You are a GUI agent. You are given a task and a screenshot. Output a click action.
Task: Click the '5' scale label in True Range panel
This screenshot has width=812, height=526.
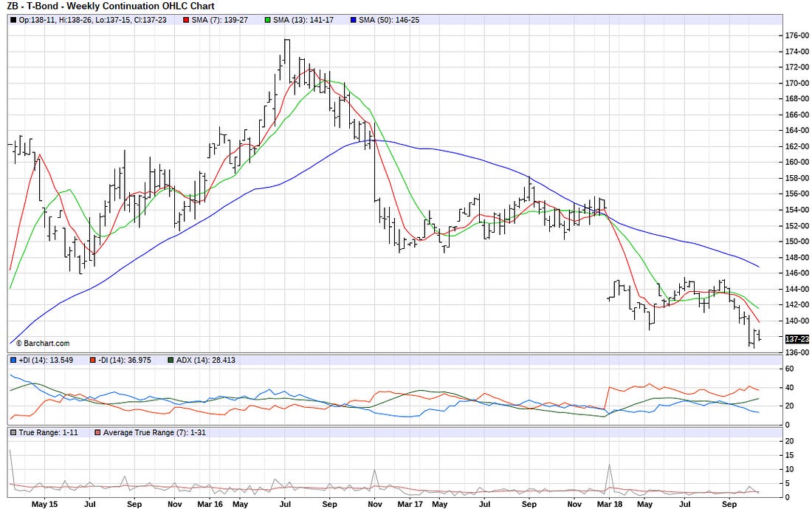(x=788, y=483)
